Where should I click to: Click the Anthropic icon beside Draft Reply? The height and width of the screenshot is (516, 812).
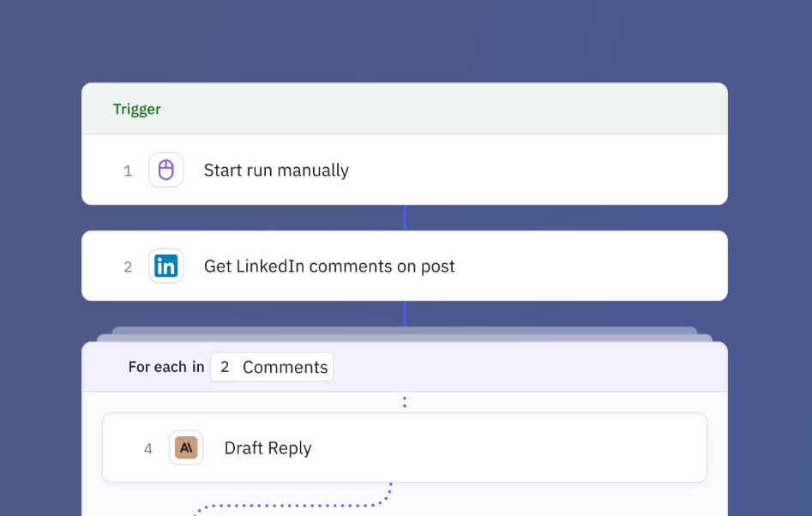click(186, 447)
